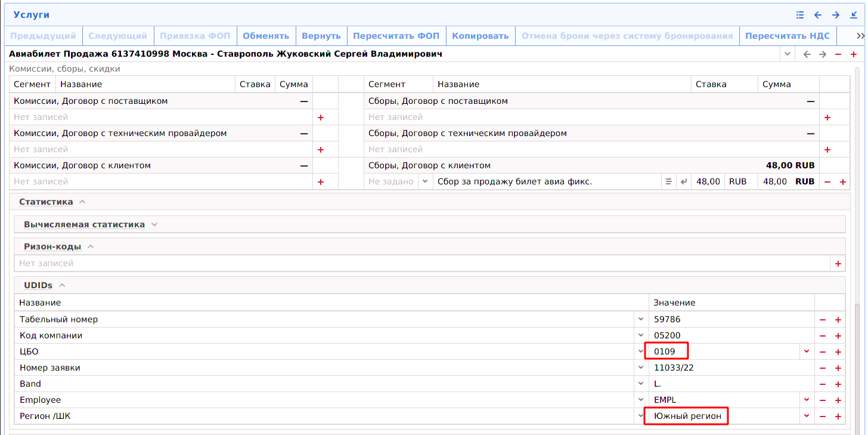
Task: Add record under Комиссии, Договор с поставщиком
Action: pos(321,118)
